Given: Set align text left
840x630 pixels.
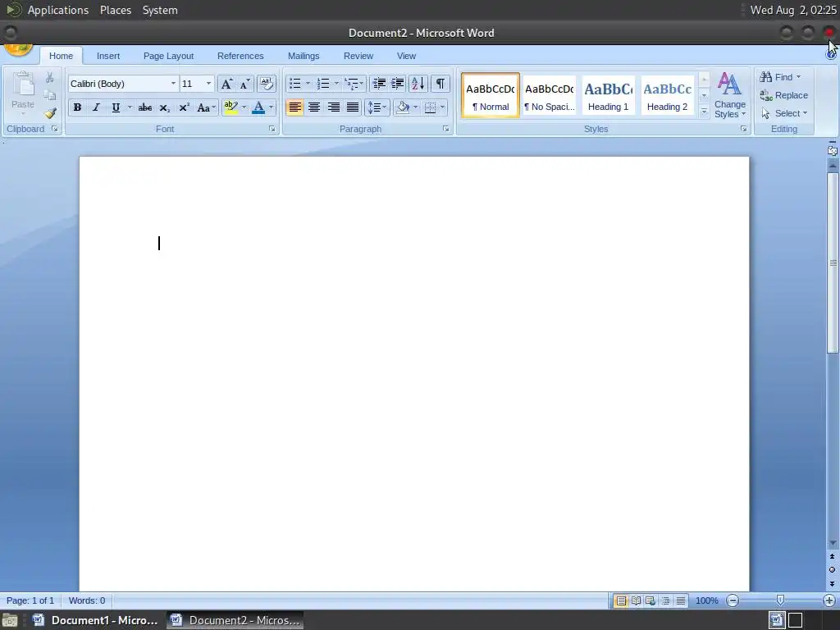Looking at the screenshot, I should tap(294, 107).
